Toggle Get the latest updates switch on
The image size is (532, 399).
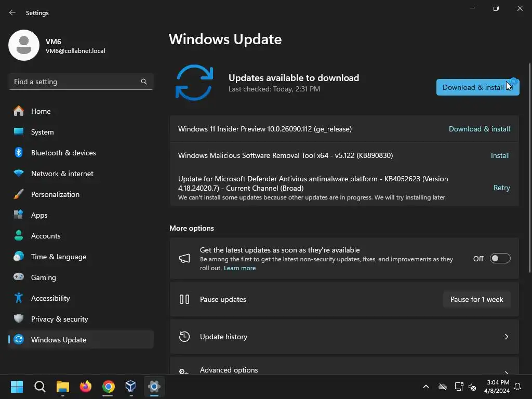pyautogui.click(x=500, y=259)
